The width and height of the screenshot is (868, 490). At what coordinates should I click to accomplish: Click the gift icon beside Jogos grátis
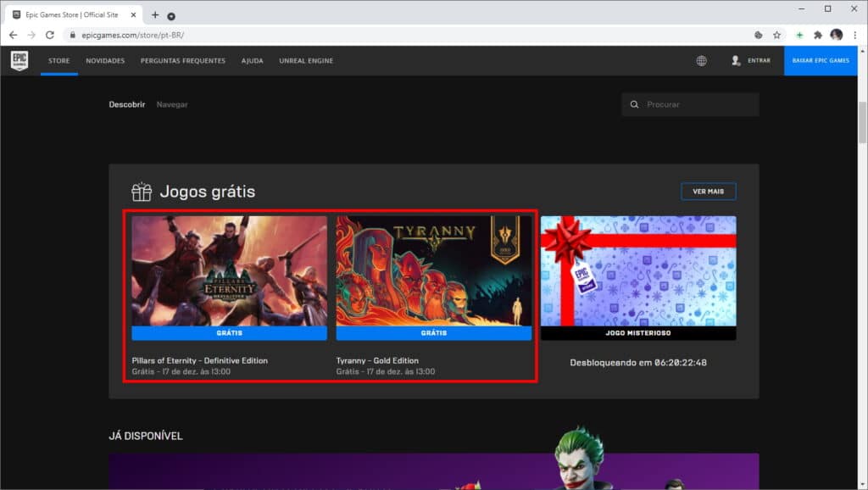(x=142, y=192)
